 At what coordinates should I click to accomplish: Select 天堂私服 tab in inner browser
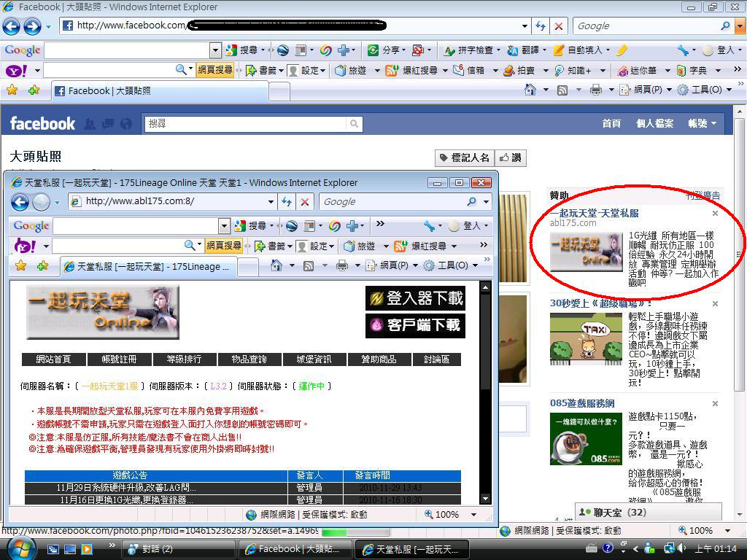[x=148, y=267]
